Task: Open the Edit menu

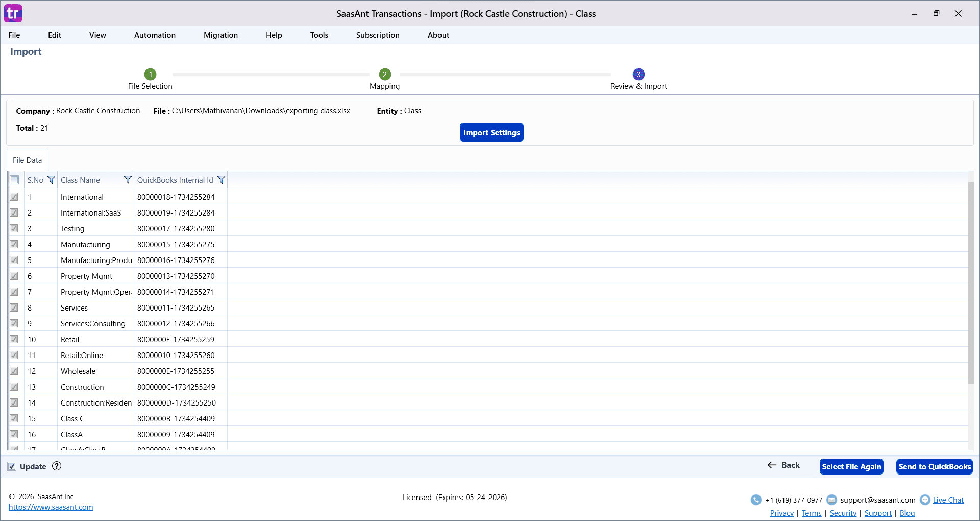Action: pos(55,35)
